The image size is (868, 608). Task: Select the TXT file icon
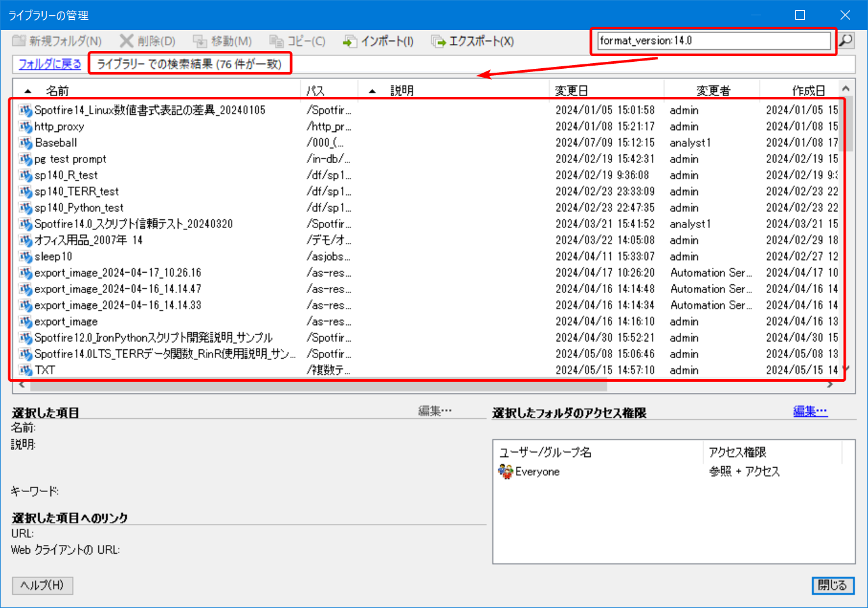[26, 370]
